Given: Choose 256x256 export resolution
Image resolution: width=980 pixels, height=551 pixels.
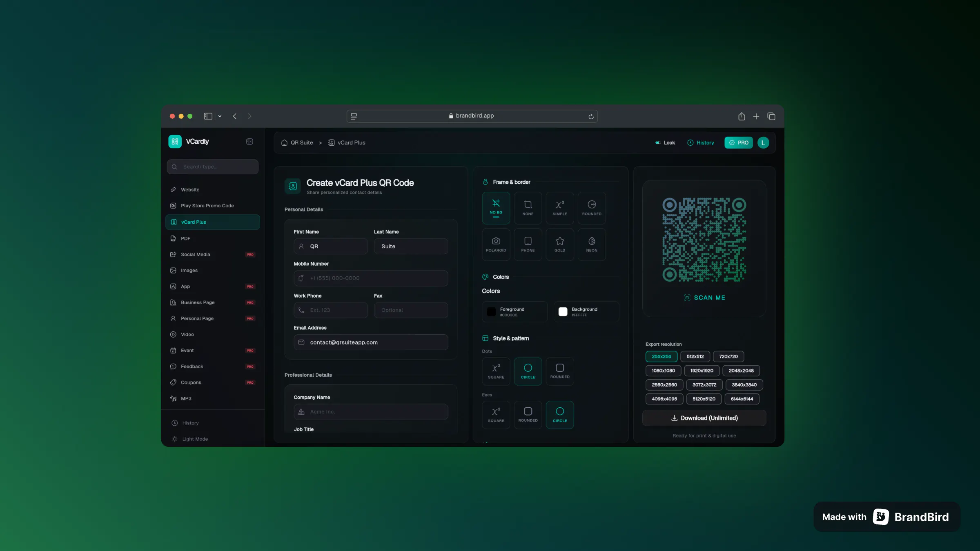Looking at the screenshot, I should coord(661,357).
